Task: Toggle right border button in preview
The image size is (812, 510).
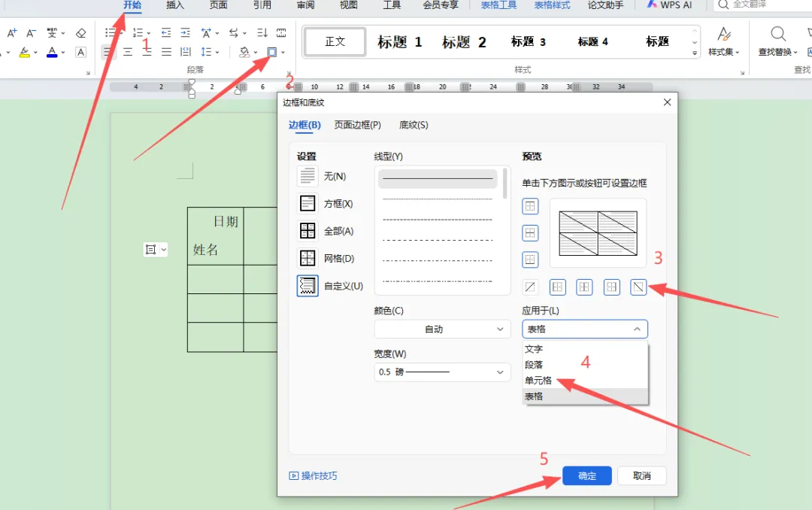Action: [611, 287]
